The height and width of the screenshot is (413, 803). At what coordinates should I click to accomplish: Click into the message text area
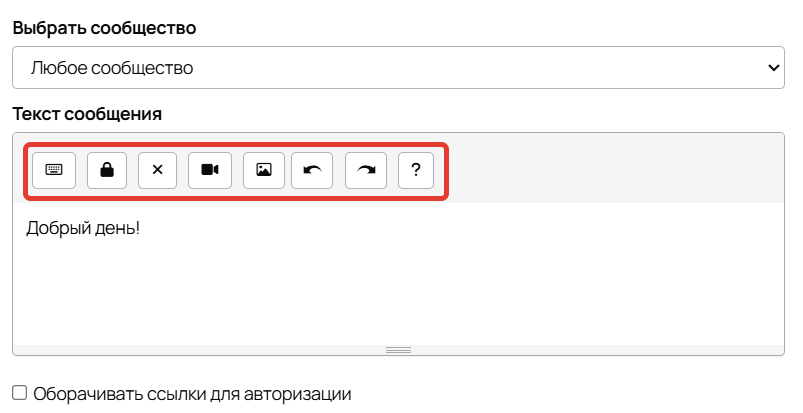coord(398,274)
